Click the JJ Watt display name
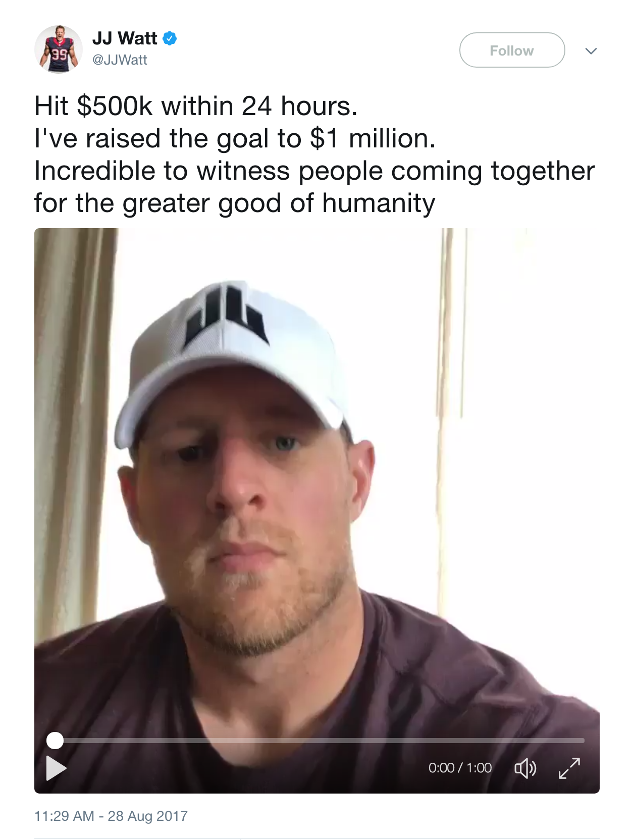The height and width of the screenshot is (840, 633). [125, 38]
